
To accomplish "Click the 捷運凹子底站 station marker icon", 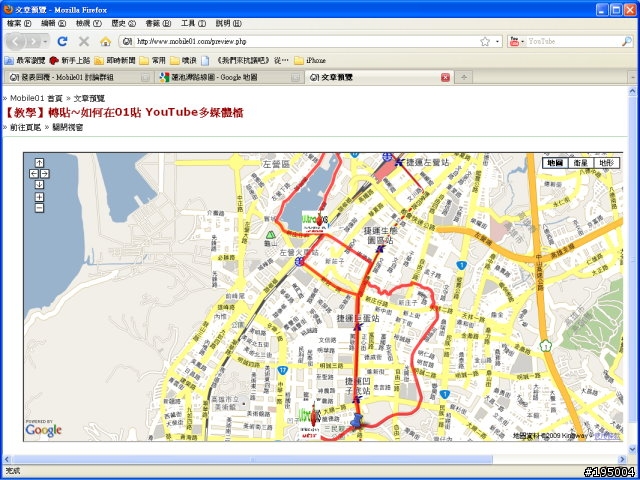I will pos(358,398).
